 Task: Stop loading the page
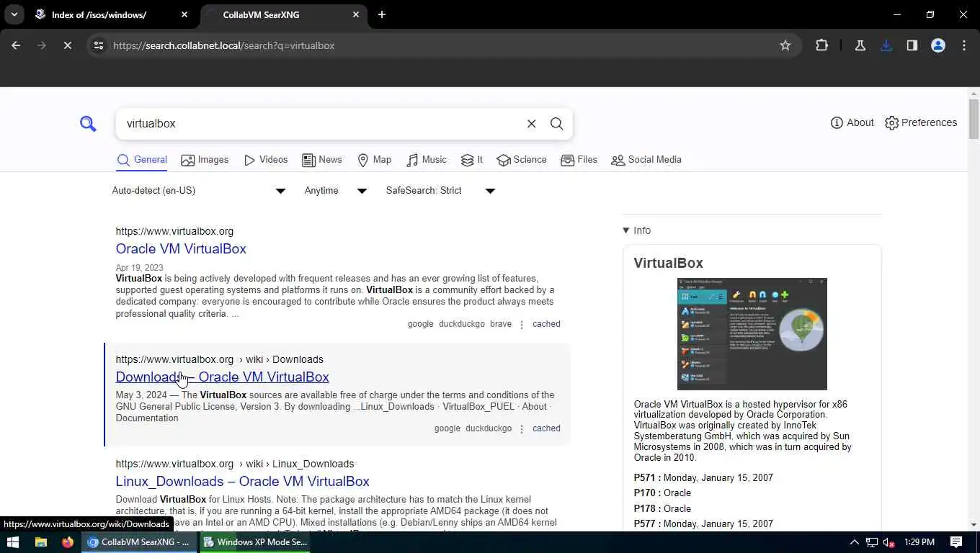coord(67,45)
